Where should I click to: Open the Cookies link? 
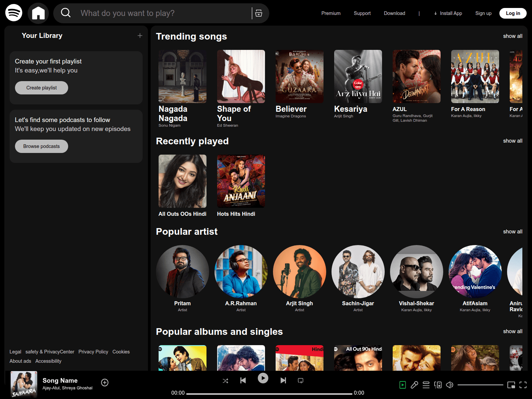click(121, 352)
